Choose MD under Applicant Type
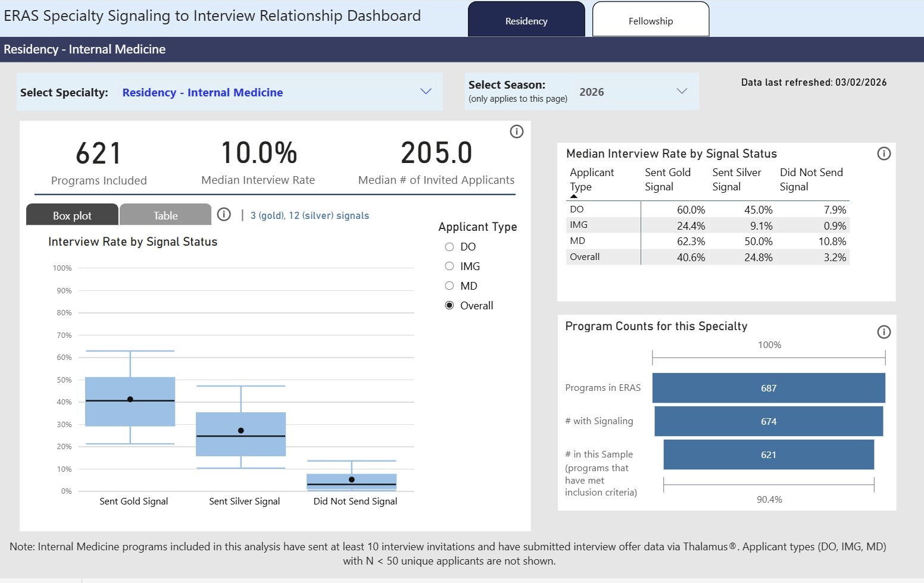 [x=449, y=286]
